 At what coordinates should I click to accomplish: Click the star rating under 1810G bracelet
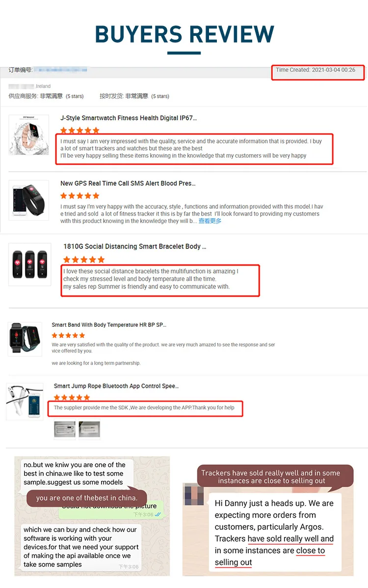click(84, 259)
